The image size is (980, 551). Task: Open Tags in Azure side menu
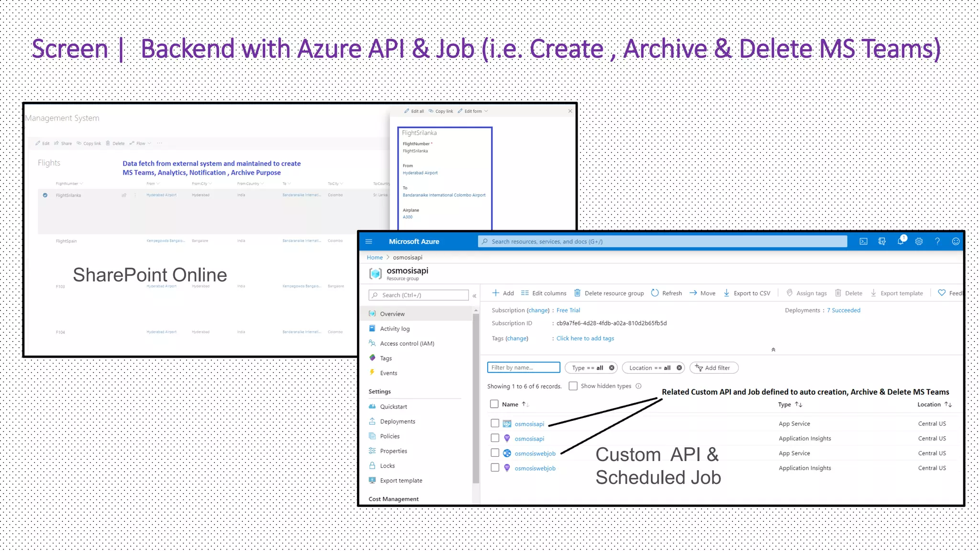pos(380,358)
